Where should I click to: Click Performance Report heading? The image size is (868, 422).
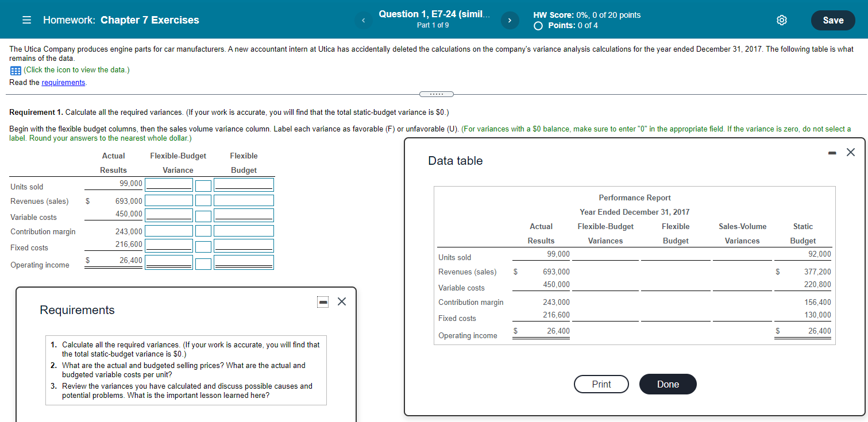pyautogui.click(x=635, y=198)
